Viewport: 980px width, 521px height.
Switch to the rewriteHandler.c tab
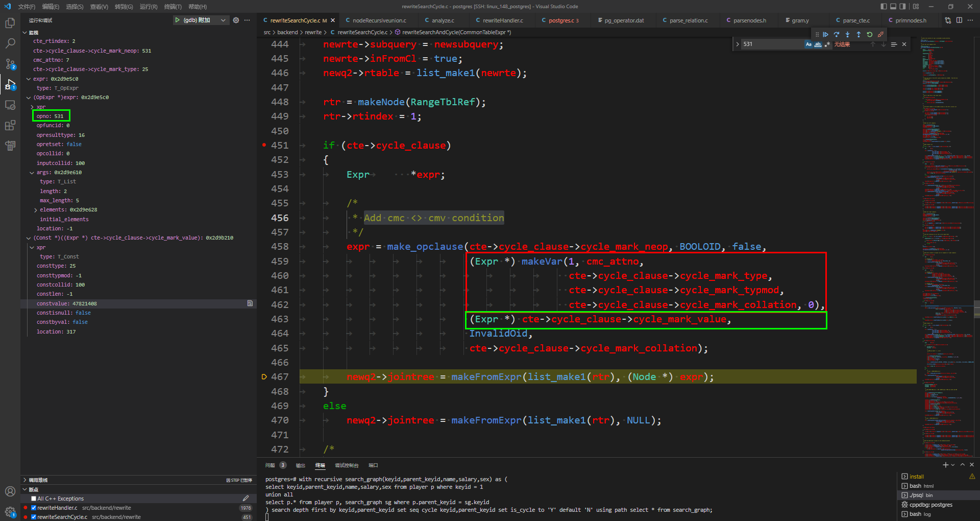[502, 20]
